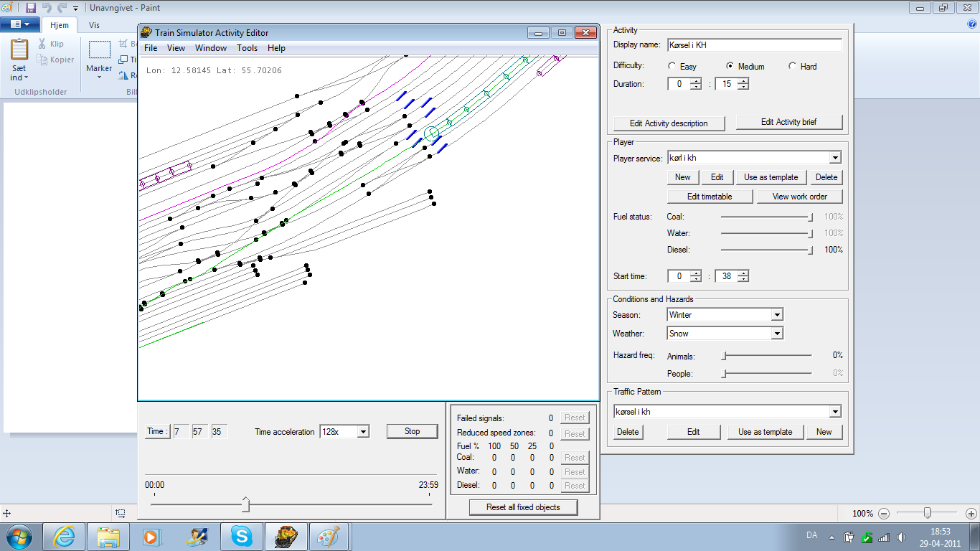
Task: Click Paint's zoom out minus button
Action: coord(884,514)
